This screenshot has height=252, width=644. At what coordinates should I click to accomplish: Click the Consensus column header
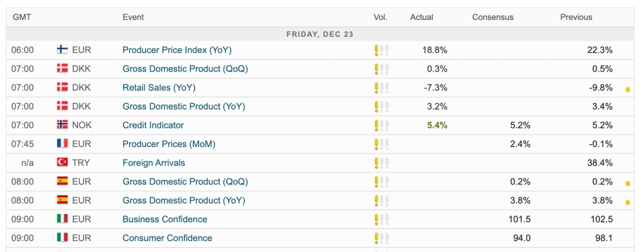tap(493, 17)
